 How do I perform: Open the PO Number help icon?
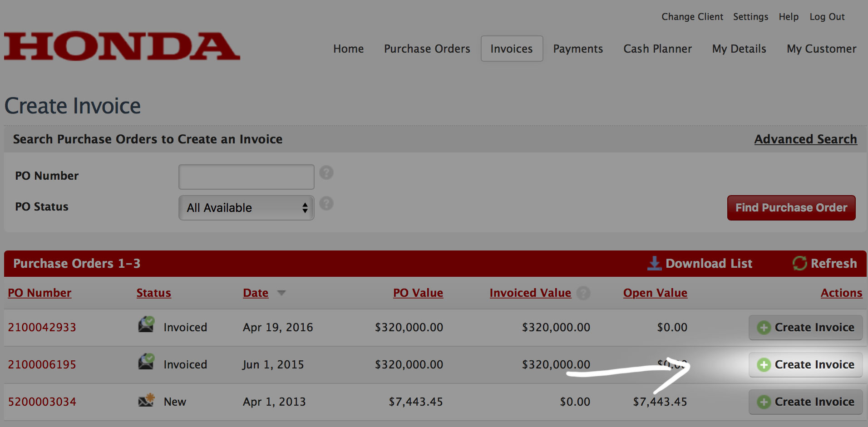[x=326, y=172]
